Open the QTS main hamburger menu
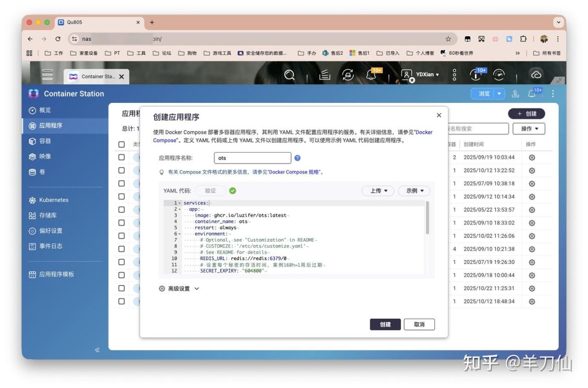Screen dimensions: 588x388 48,75
